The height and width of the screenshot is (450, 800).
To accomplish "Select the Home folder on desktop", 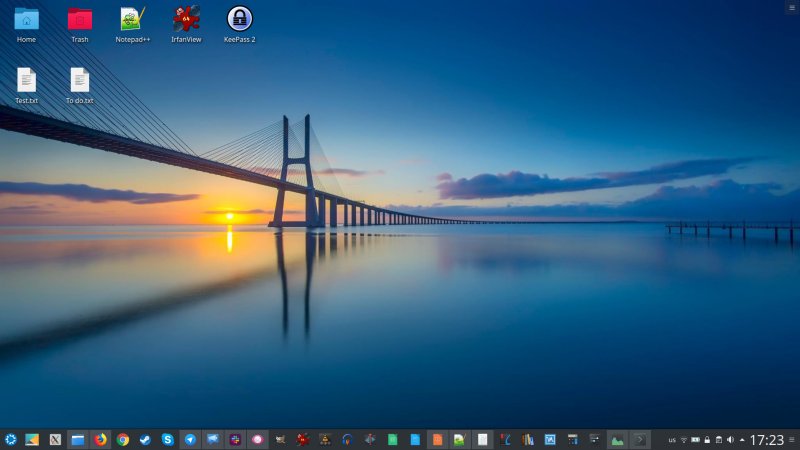I will coord(26,20).
